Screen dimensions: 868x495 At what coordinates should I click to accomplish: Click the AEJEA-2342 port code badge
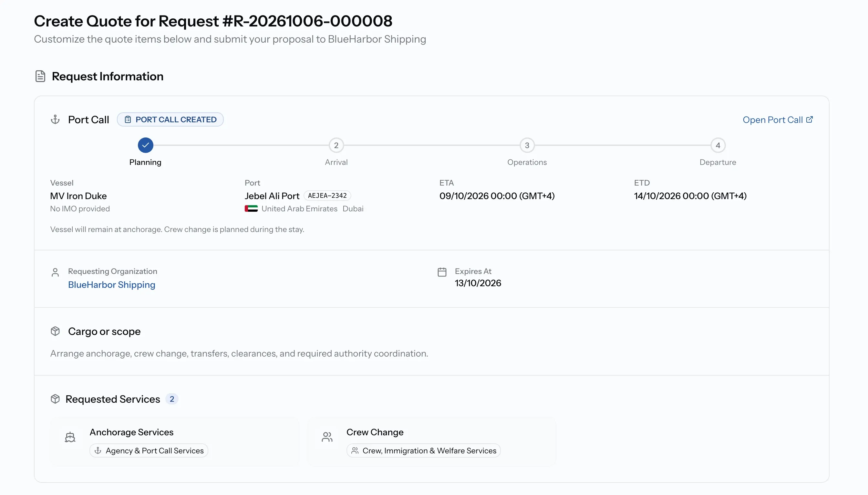(x=327, y=196)
